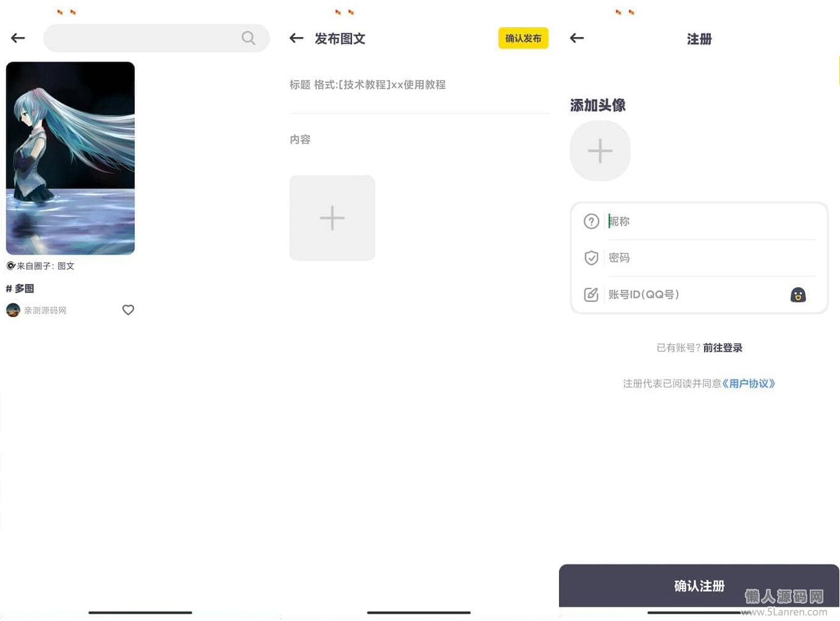This screenshot has height=621, width=840.
Task: Add an avatar with the plus circle
Action: tap(600, 151)
